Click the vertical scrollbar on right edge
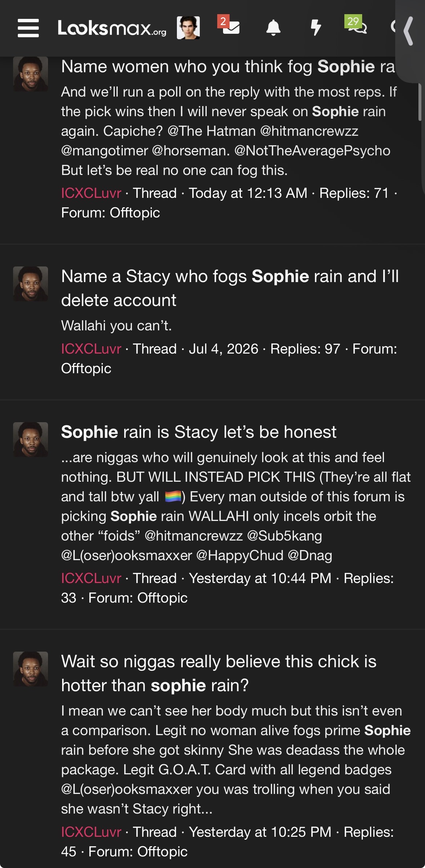Image resolution: width=425 pixels, height=868 pixels. coord(420,102)
